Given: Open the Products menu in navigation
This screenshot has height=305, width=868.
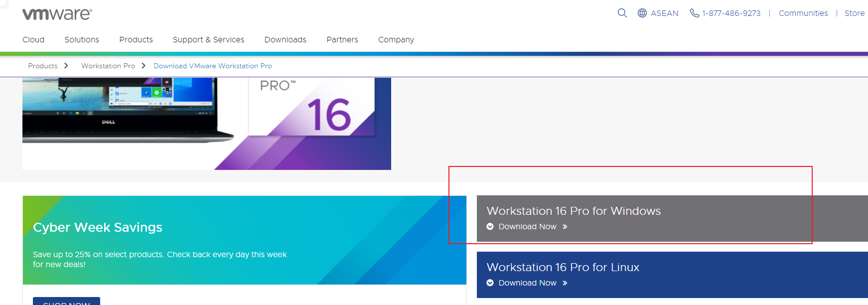Looking at the screenshot, I should point(136,39).
